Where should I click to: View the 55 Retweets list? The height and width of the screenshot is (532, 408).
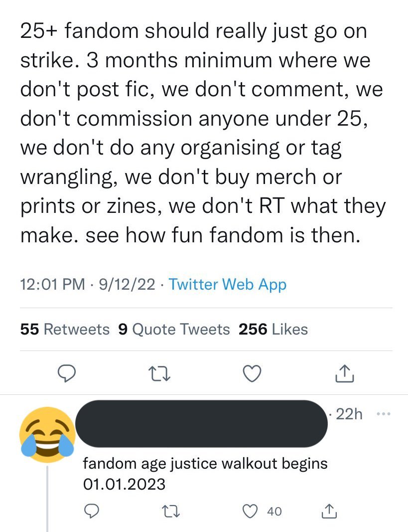tap(65, 329)
